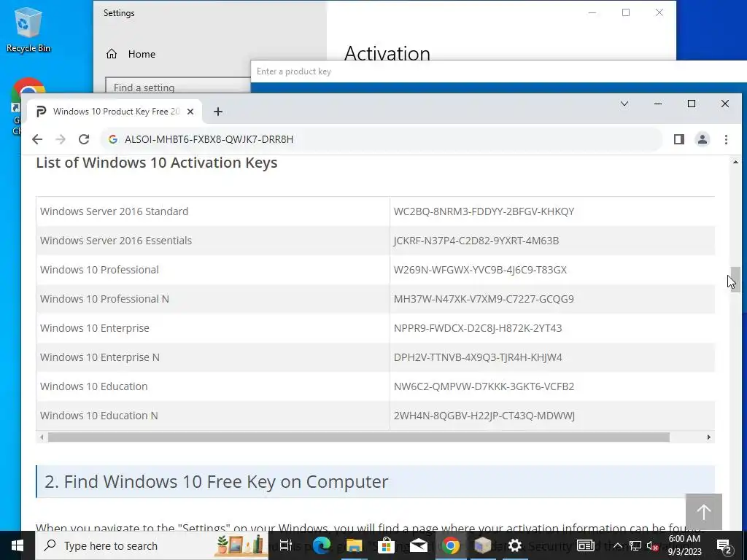Open Chrome side panel
Image resolution: width=747 pixels, height=560 pixels.
679,139
